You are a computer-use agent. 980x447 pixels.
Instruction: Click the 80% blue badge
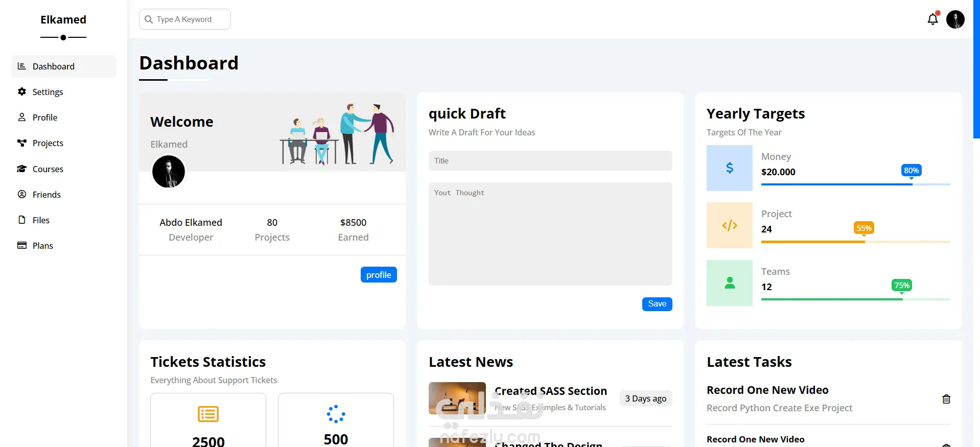[x=911, y=171]
